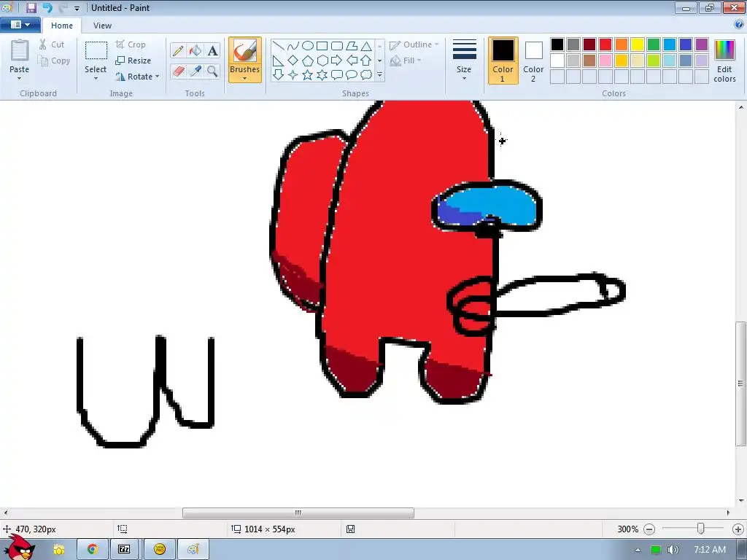This screenshot has height=560, width=747.
Task: Pick the purple color swatch
Action: click(x=702, y=44)
